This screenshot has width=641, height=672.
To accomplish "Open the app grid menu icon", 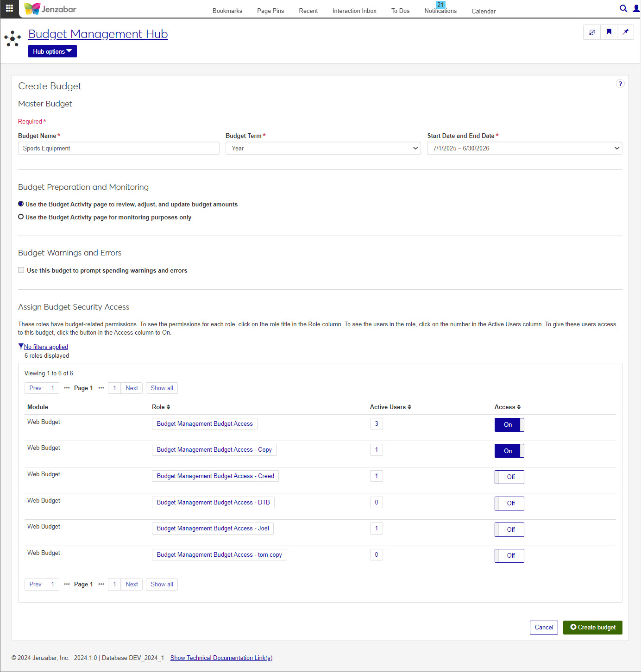I will click(9, 8).
